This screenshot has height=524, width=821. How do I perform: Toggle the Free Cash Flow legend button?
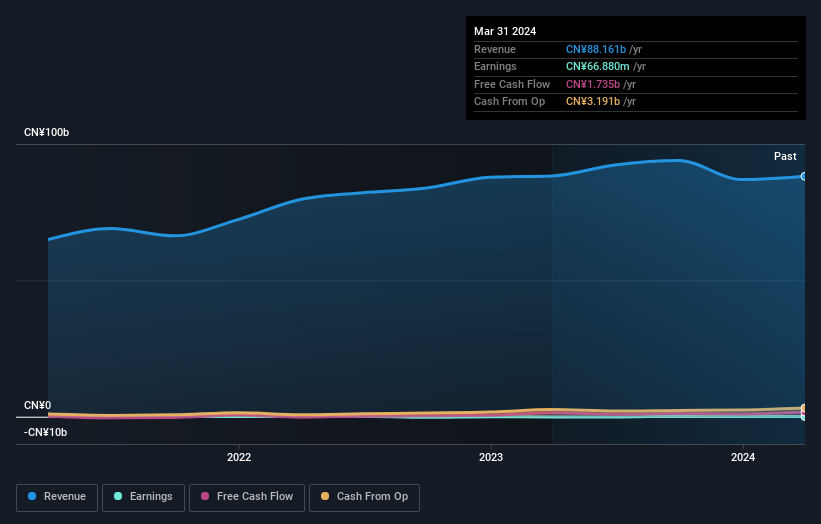[247, 497]
